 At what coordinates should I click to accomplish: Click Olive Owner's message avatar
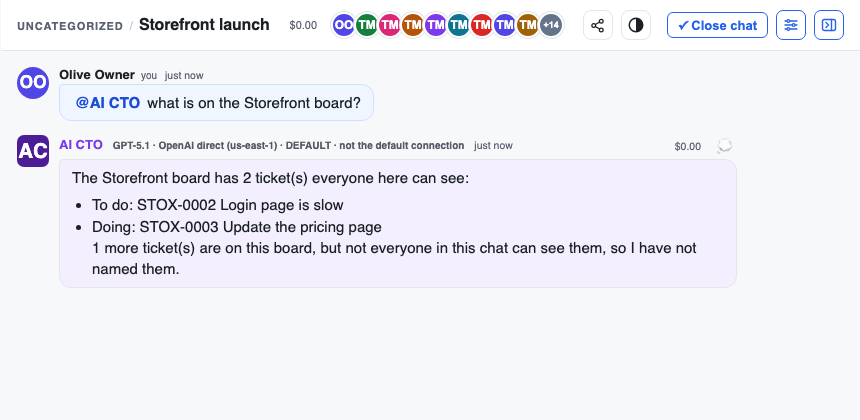coord(33,83)
